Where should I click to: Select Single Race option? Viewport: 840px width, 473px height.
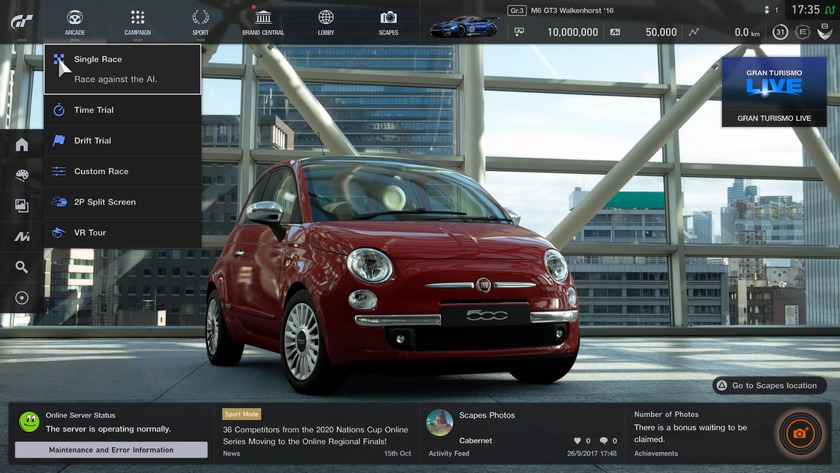pos(123,69)
